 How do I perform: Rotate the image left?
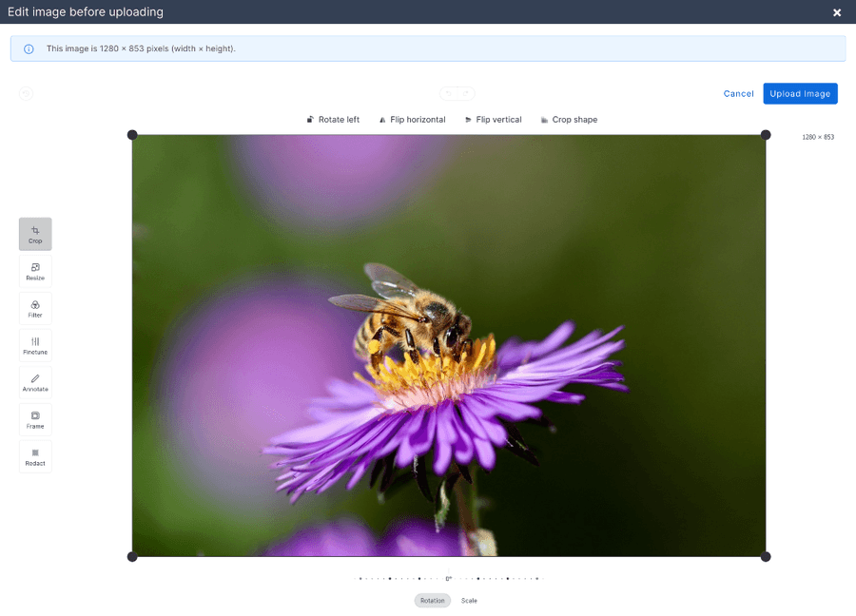[335, 119]
